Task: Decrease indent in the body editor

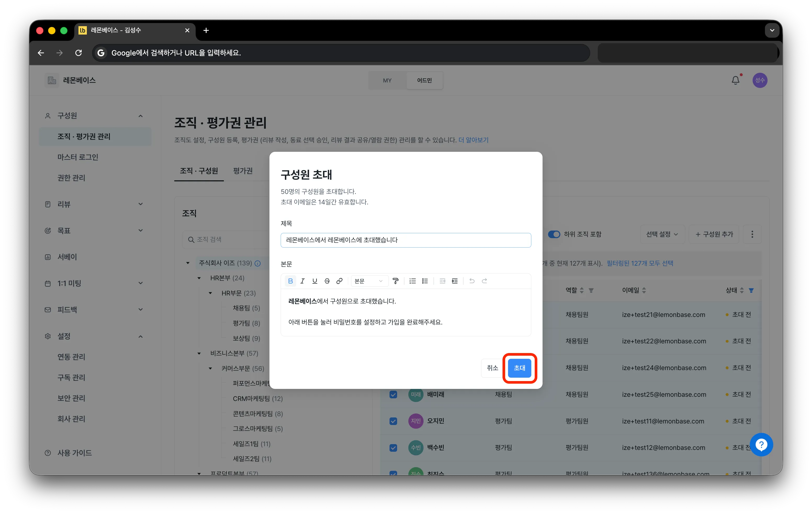Action: (x=442, y=281)
